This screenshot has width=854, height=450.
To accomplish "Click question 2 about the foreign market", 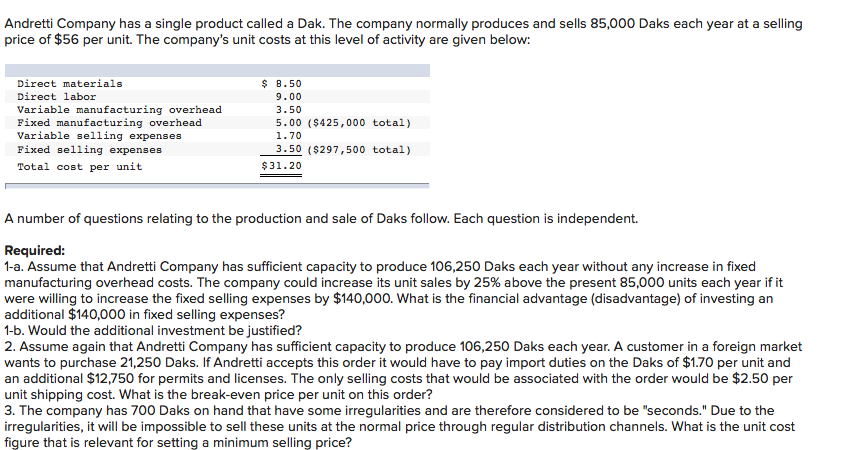I will 403,370.
